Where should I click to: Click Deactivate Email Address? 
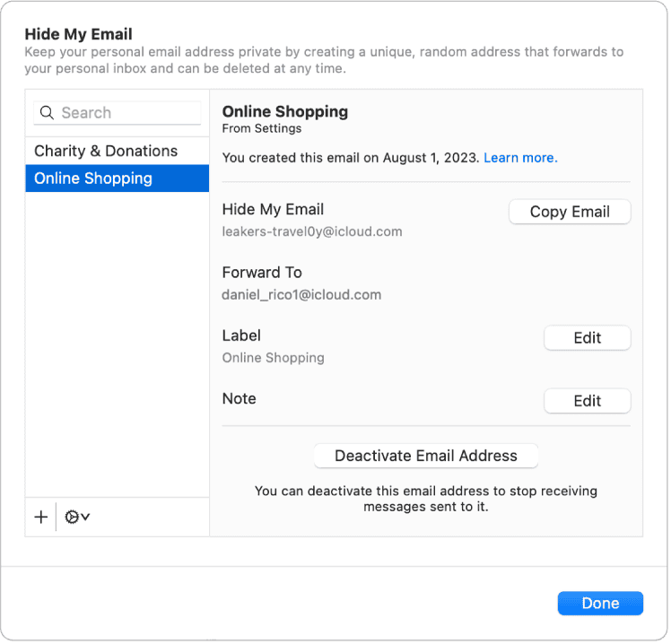tap(425, 456)
